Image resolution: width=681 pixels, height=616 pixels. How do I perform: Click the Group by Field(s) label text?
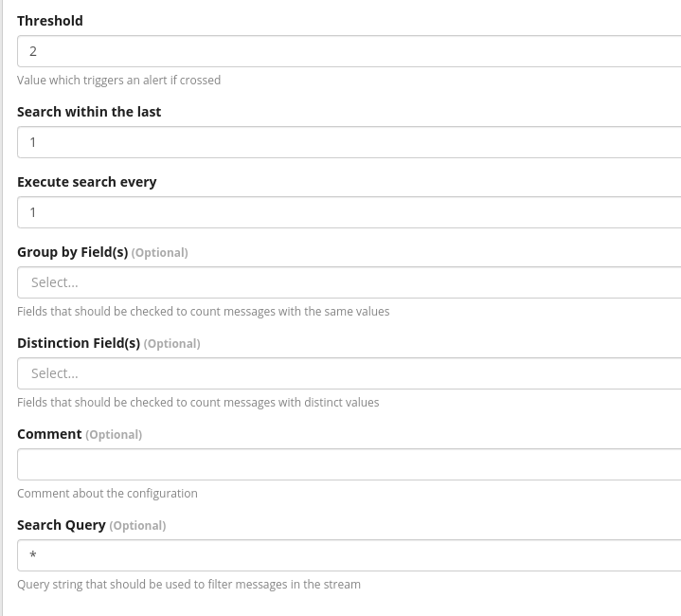72,252
